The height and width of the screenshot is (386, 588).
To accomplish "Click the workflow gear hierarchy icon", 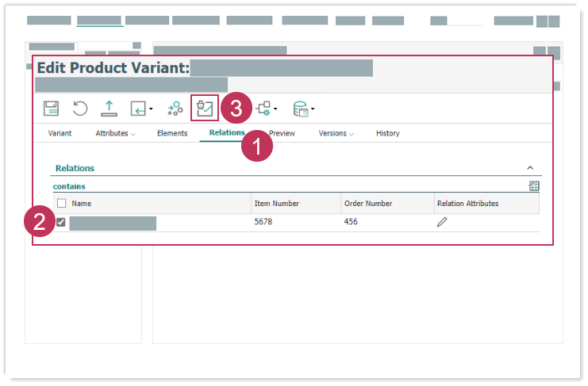I will [x=263, y=109].
